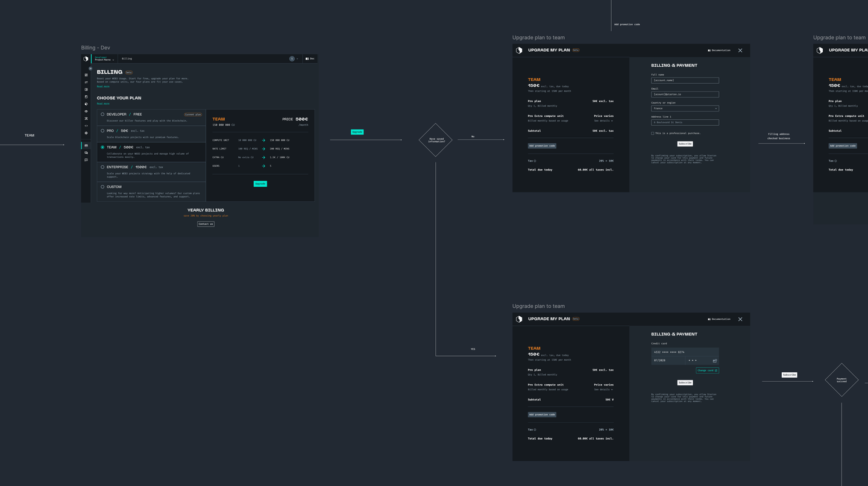Open Documentation in the credit card frame header
Image resolution: width=868 pixels, height=486 pixels.
[x=719, y=319]
